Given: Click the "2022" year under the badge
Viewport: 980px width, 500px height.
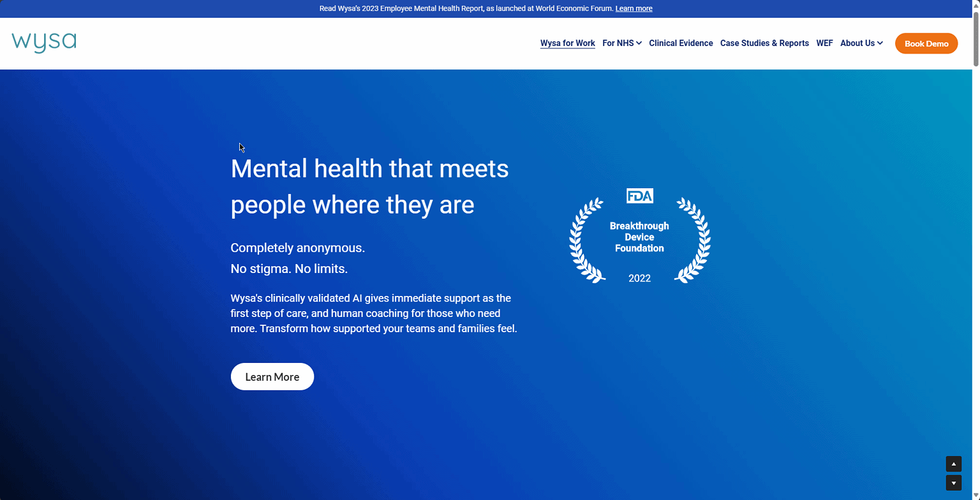Looking at the screenshot, I should pyautogui.click(x=639, y=278).
